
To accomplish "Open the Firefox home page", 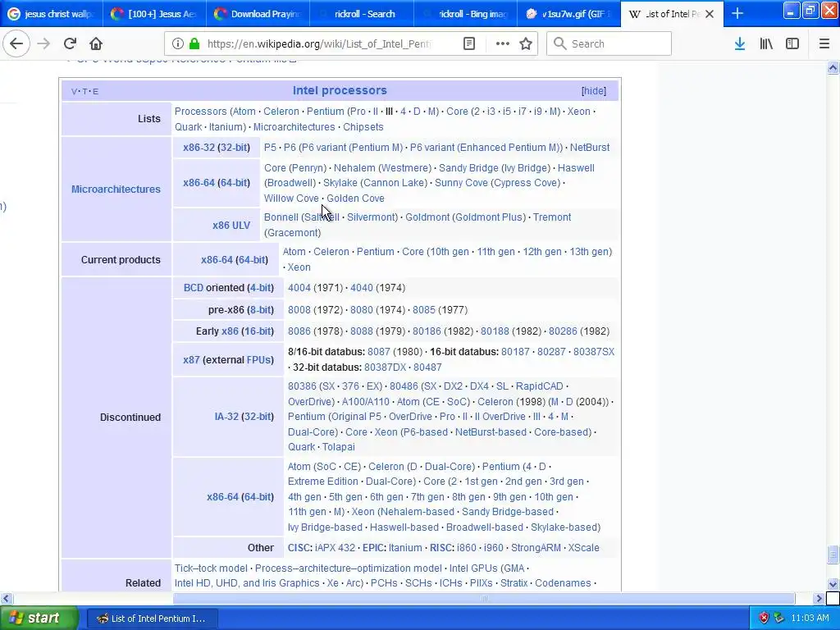I will tap(96, 43).
